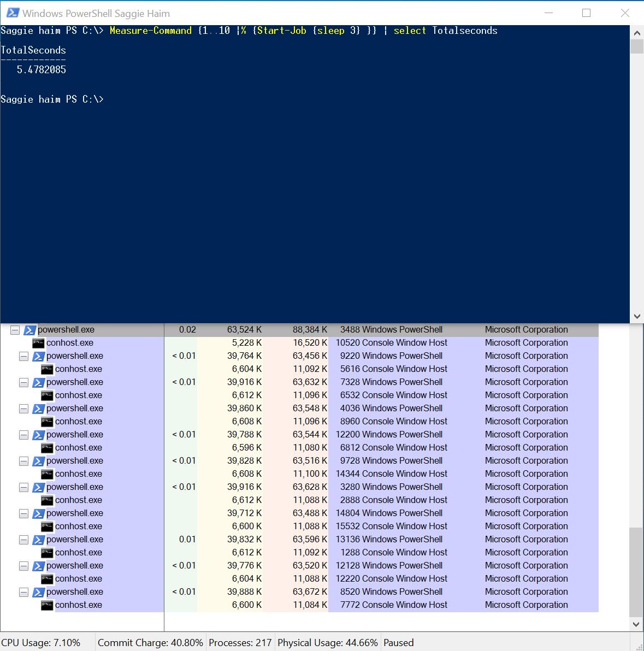Click the process list vertical scrollbar thumb
Viewport: 644px width, 651px height.
tap(636, 572)
